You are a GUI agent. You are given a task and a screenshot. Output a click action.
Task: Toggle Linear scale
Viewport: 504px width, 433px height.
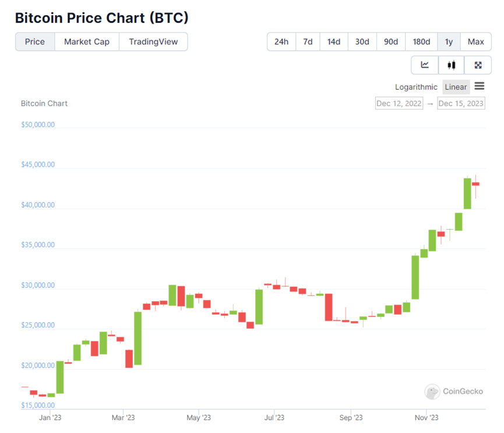click(x=456, y=87)
